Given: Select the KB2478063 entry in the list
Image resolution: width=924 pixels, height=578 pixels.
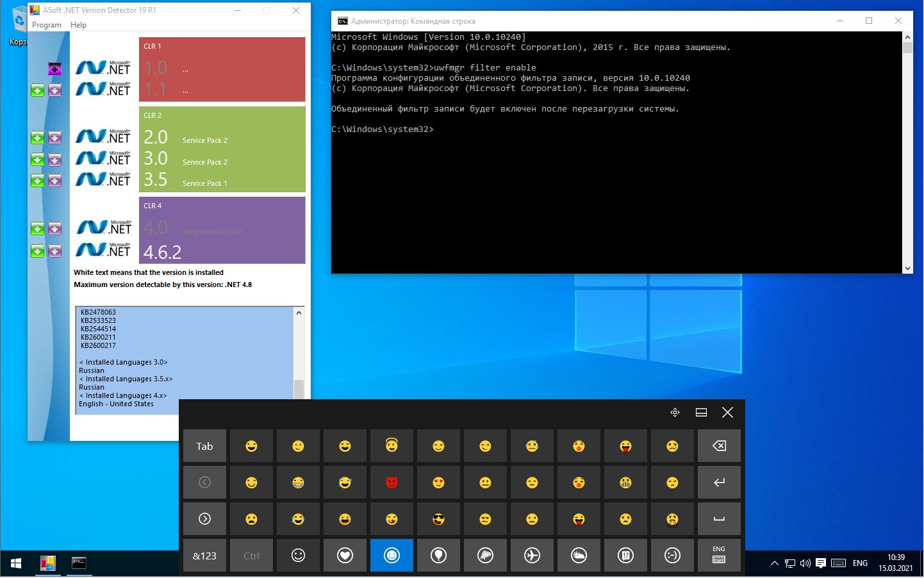Looking at the screenshot, I should pyautogui.click(x=98, y=313).
